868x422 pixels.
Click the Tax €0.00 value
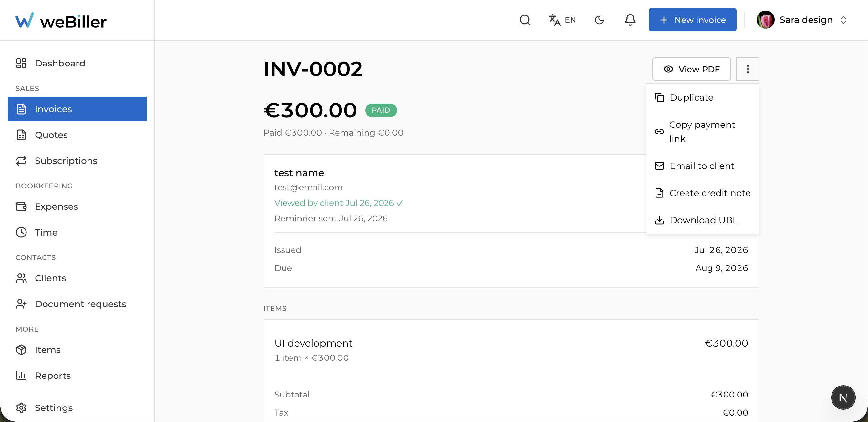tap(735, 413)
